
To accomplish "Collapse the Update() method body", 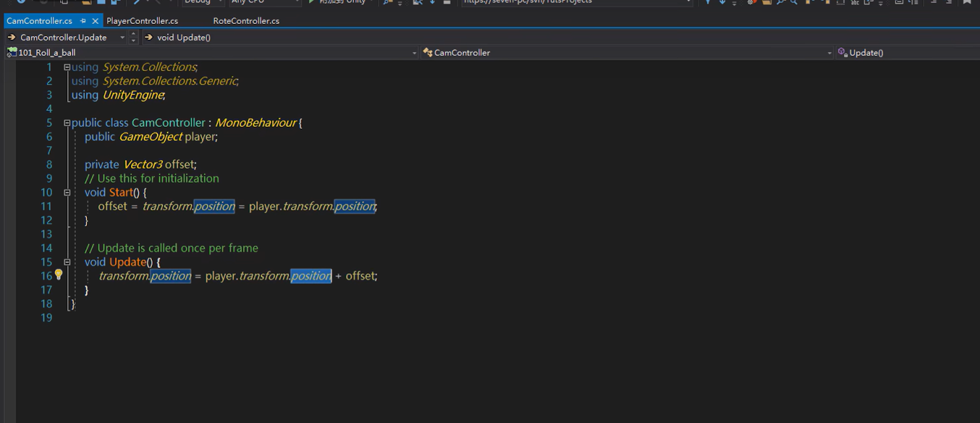I will click(67, 262).
